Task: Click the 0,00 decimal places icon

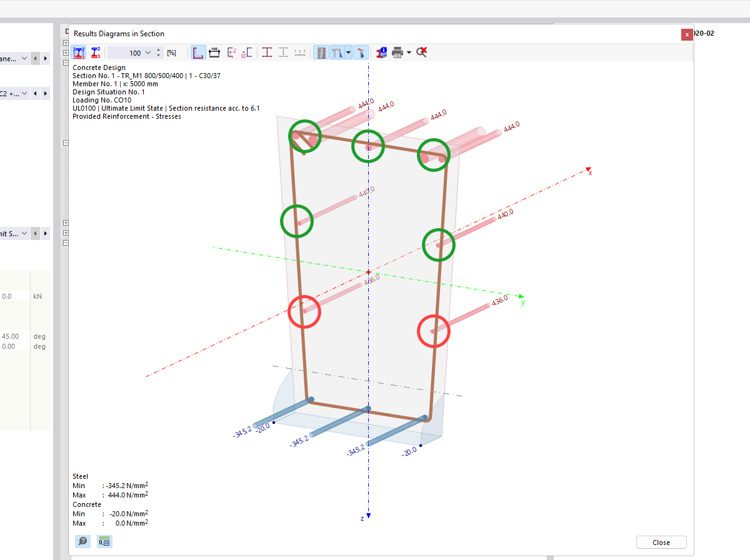Action: coord(104,541)
